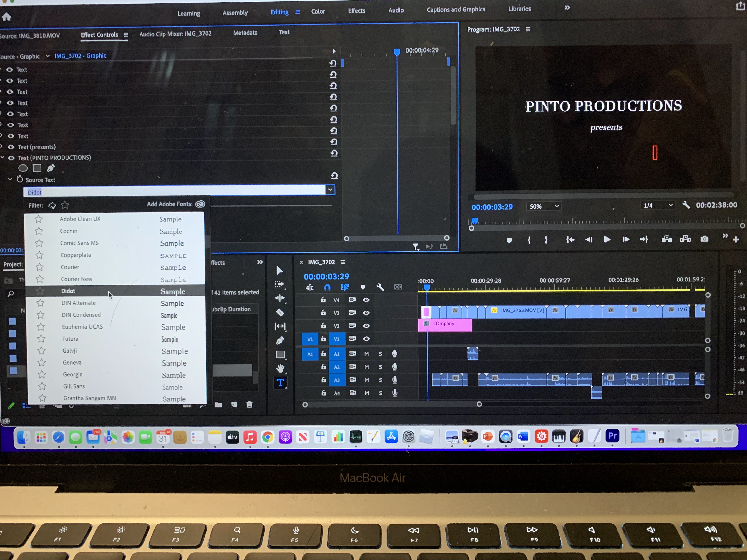Viewport: 747px width, 560px height.
Task: Open Premiere Pro from the dock
Action: [x=612, y=436]
